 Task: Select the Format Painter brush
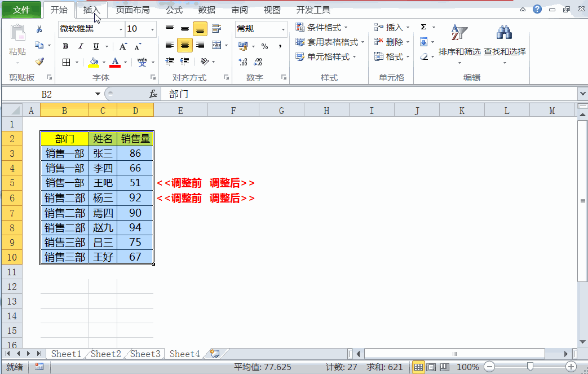click(x=39, y=61)
